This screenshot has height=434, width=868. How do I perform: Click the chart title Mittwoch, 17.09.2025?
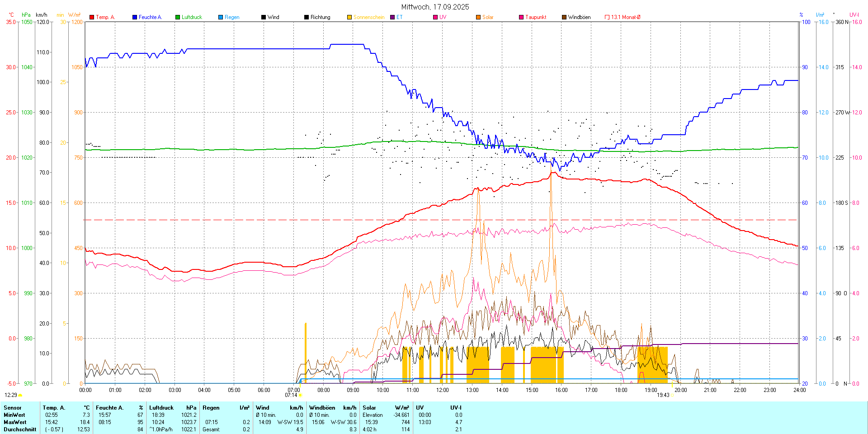(435, 7)
